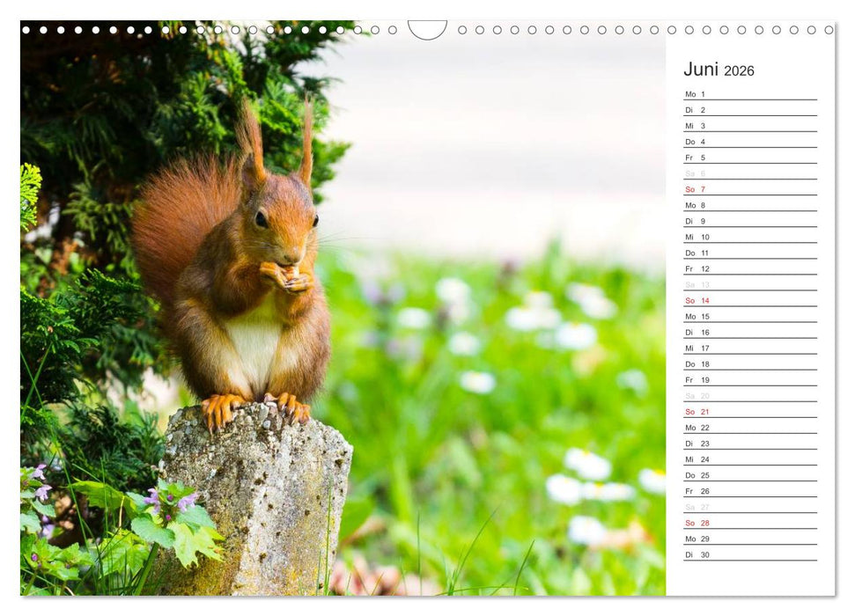Select the Fr 19 entry
The width and height of the screenshot is (855, 616).
(696, 379)
